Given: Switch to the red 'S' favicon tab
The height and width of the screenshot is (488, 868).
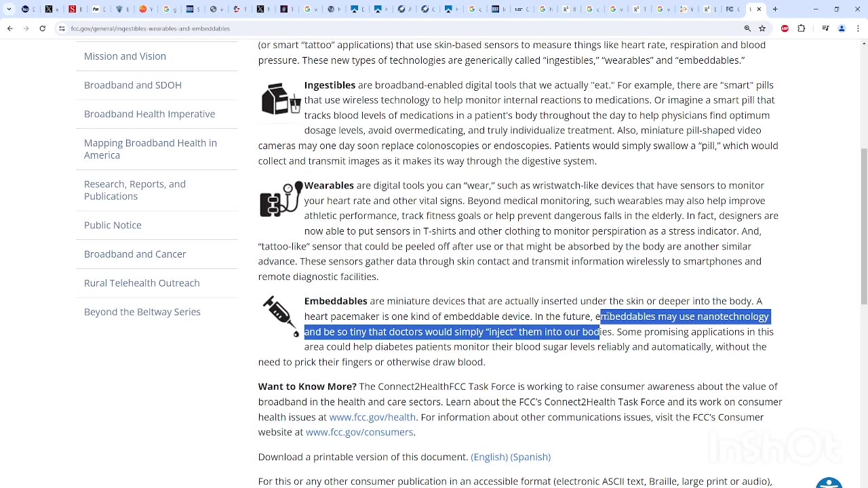Looking at the screenshot, I should tap(72, 9).
